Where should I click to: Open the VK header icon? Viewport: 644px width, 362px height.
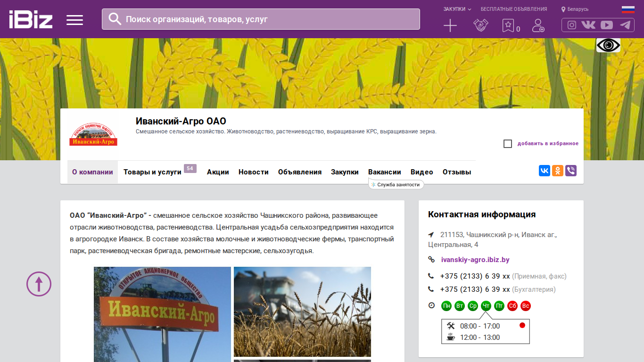(x=588, y=25)
